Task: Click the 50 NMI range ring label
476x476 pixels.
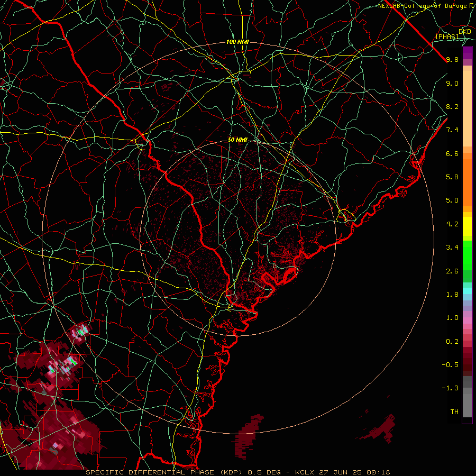Action: 237,140
